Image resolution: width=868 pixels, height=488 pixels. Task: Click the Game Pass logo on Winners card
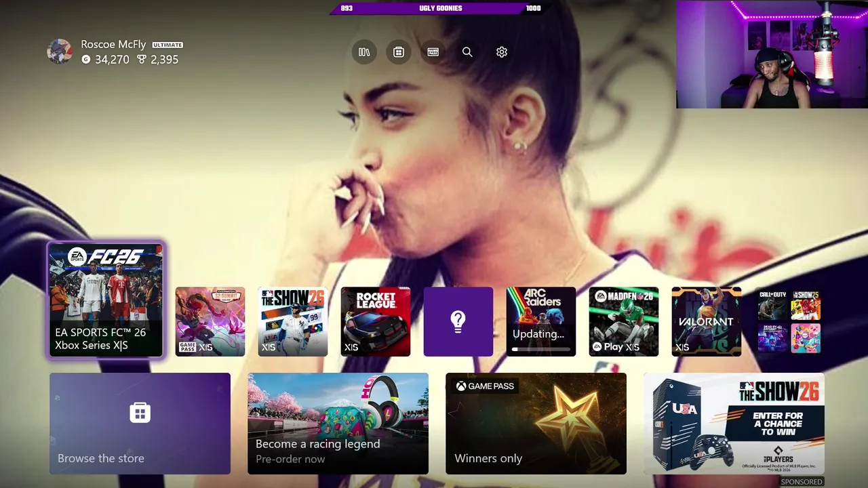point(485,386)
